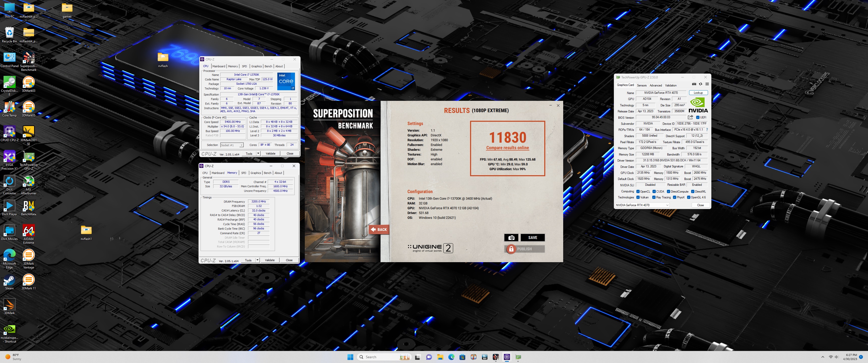Viewport: 868px width, 363px height.
Task: Open 3DMark2001 SE desktop icon
Action: click(29, 135)
